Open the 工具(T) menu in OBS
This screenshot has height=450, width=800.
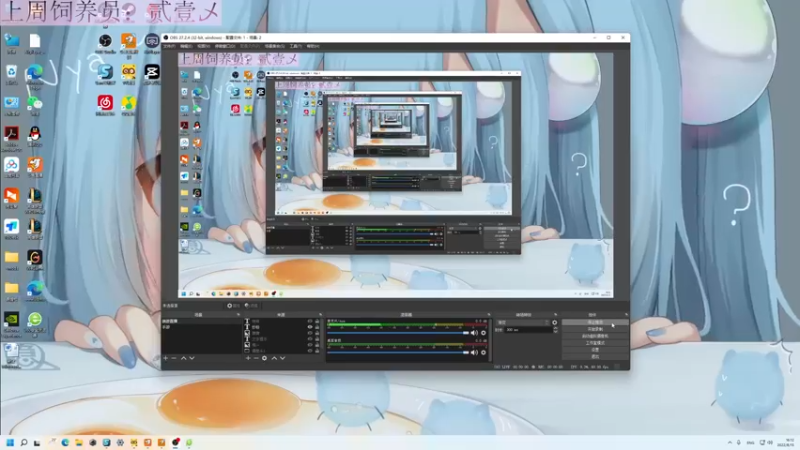295,46
